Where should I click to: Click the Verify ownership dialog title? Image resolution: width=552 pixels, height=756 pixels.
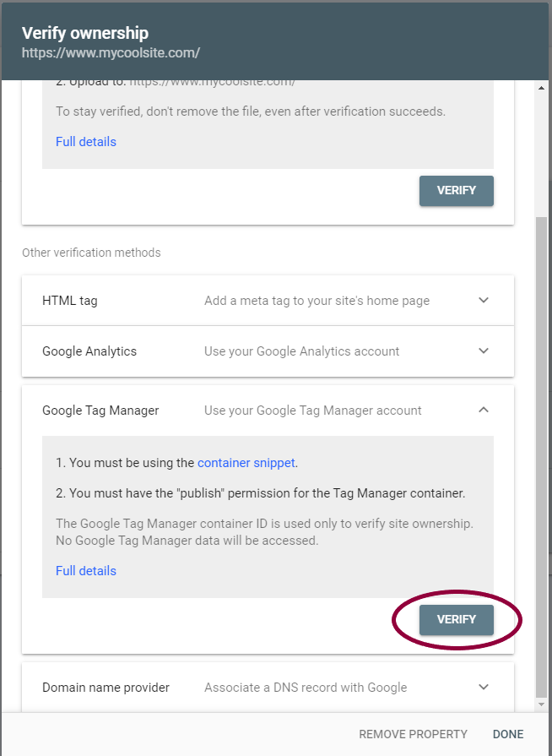(x=85, y=33)
